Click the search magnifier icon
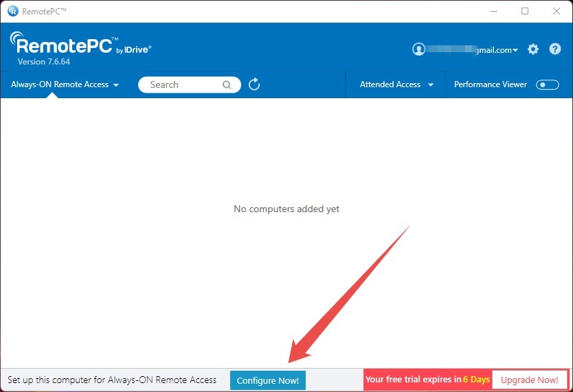The image size is (573, 392). 227,84
